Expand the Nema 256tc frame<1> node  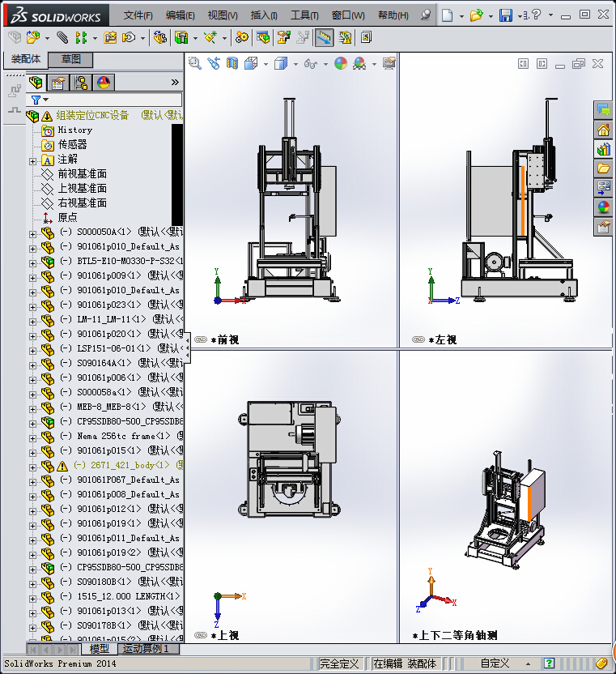32,438
